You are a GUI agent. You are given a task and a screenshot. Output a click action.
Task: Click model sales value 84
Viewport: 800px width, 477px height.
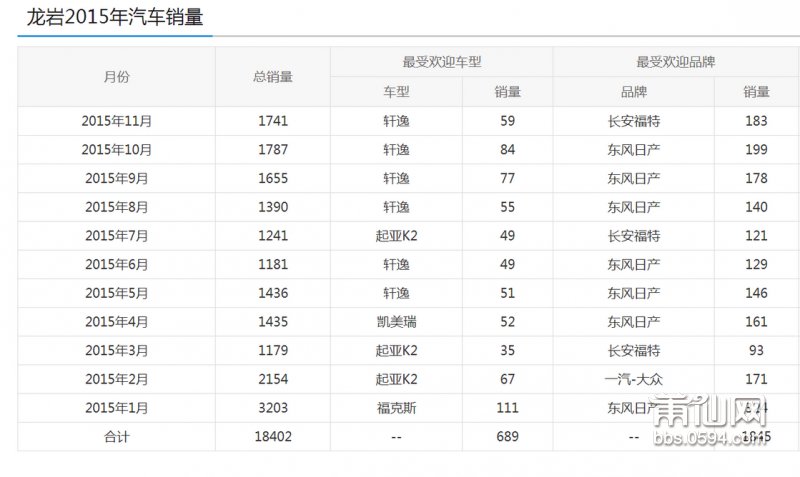point(508,149)
